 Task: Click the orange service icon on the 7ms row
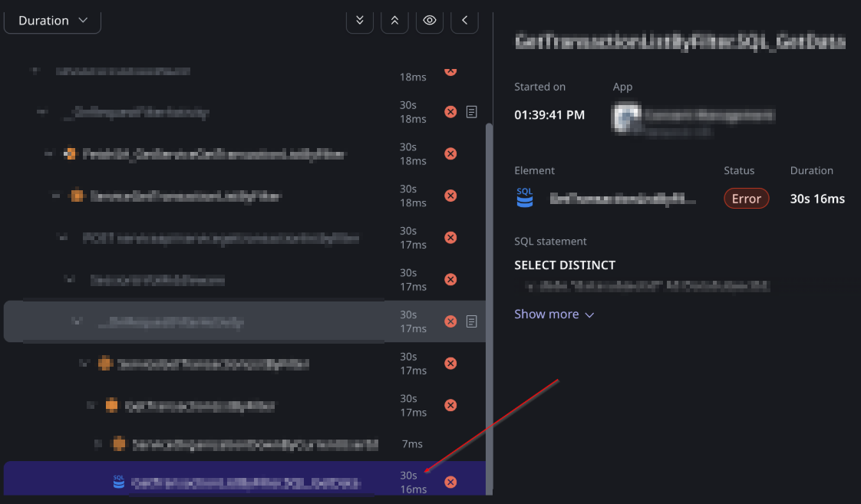(119, 443)
